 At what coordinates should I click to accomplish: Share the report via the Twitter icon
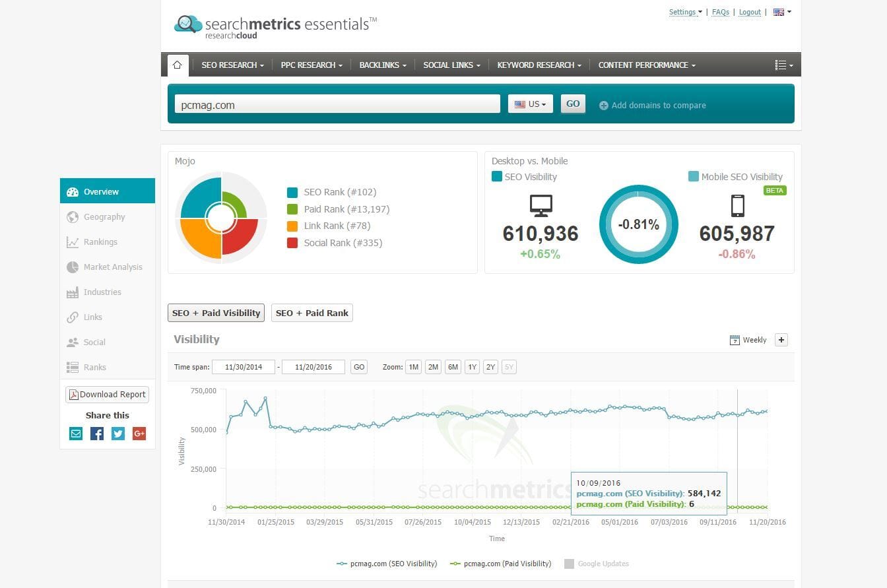pos(117,434)
